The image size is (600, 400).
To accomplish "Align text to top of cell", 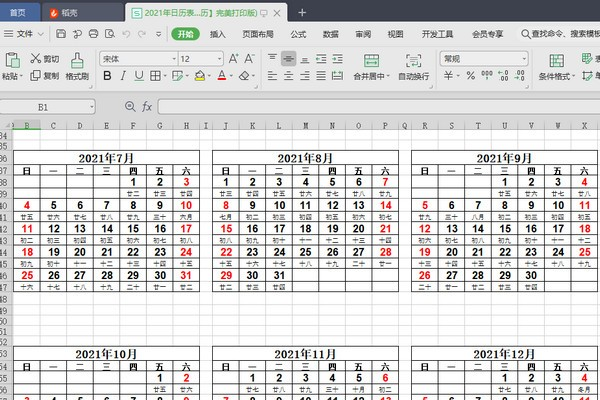I will (x=272, y=59).
